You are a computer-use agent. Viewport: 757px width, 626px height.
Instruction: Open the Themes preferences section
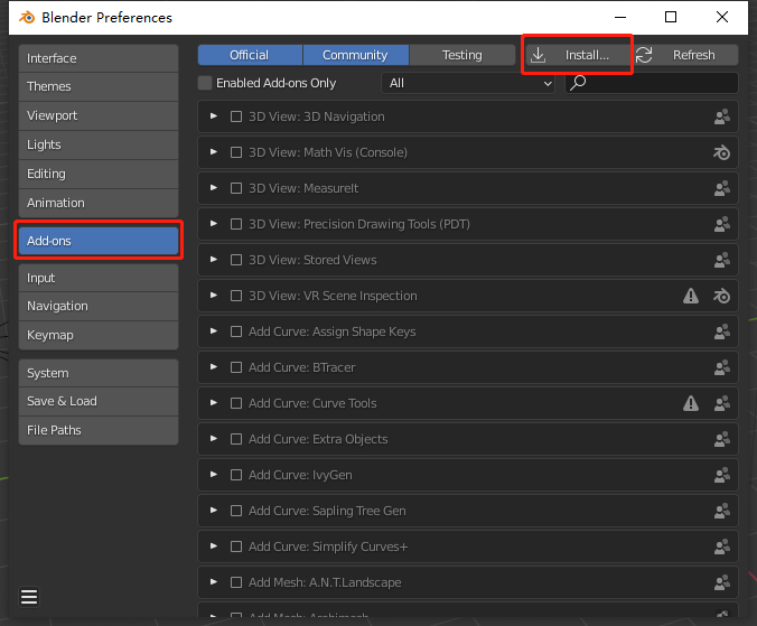click(98, 87)
